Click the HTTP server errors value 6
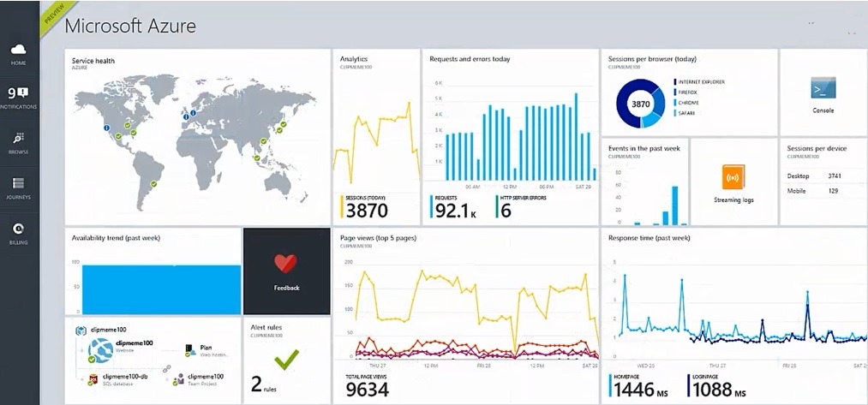 [x=506, y=211]
